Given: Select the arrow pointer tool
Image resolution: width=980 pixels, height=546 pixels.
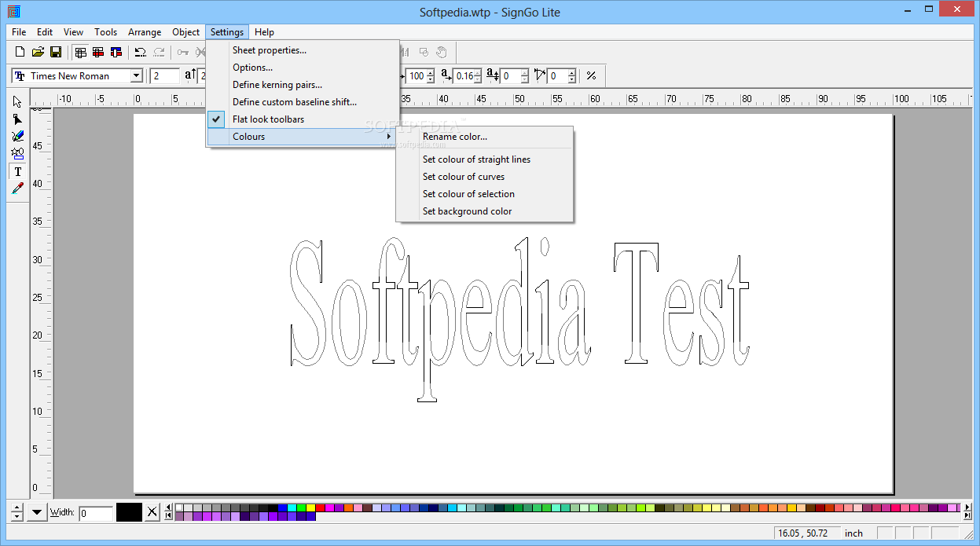Looking at the screenshot, I should click(x=17, y=101).
